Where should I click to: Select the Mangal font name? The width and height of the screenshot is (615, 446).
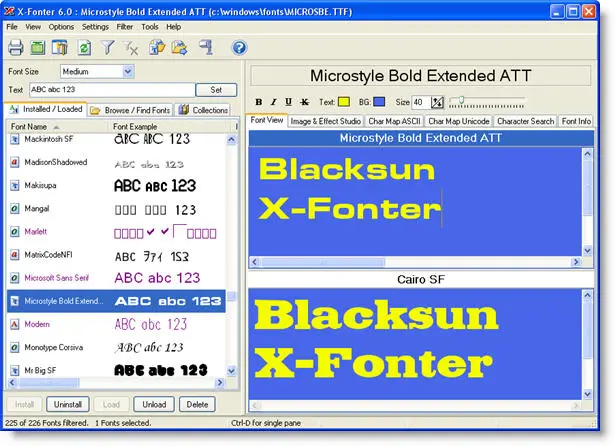click(37, 209)
